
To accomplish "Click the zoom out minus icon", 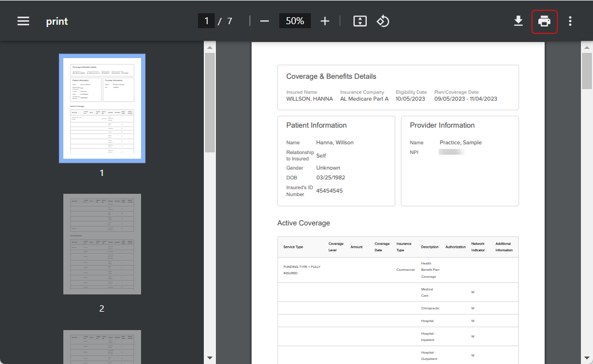I will tap(264, 21).
